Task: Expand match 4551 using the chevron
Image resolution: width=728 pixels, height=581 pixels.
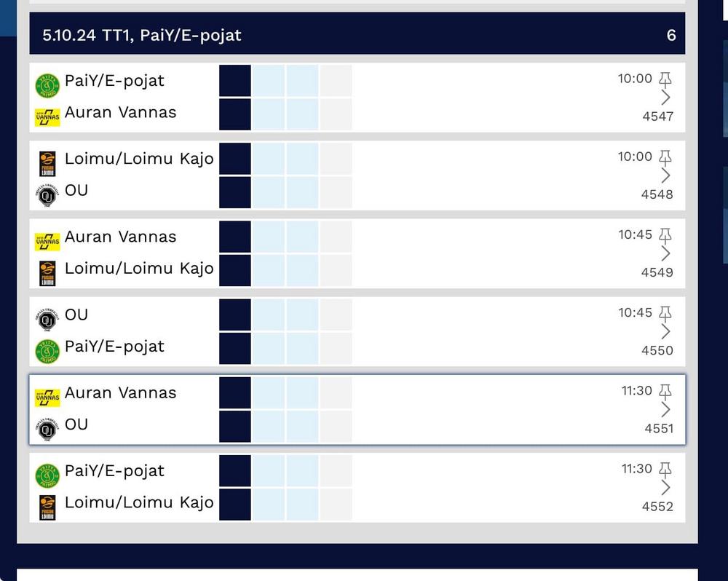Action: coord(665,410)
